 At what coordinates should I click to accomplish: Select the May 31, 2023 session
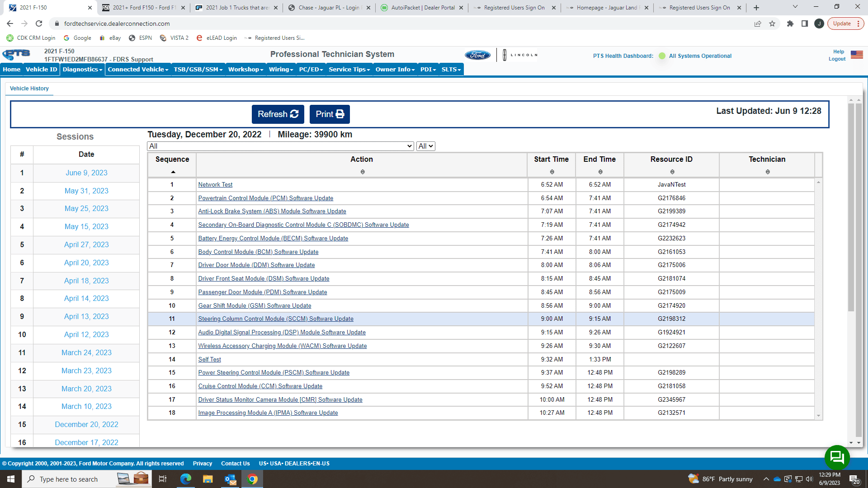[x=86, y=191]
